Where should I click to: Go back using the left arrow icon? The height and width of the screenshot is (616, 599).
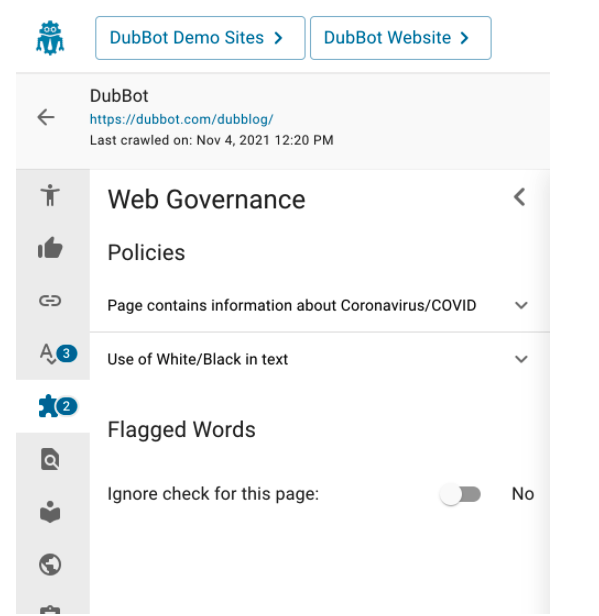(46, 117)
